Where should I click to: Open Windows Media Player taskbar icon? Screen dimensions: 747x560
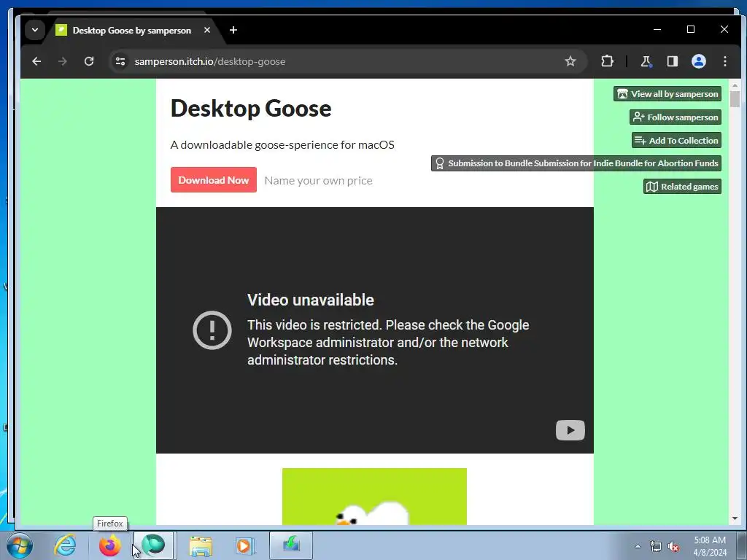click(245, 545)
